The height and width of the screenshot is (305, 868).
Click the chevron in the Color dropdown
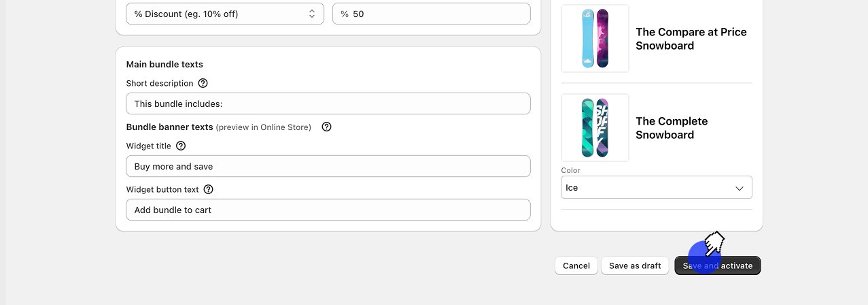tap(740, 188)
